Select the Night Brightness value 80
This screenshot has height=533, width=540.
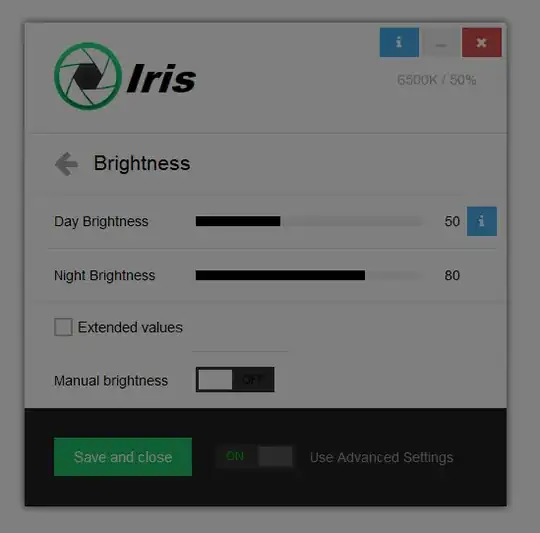[452, 275]
